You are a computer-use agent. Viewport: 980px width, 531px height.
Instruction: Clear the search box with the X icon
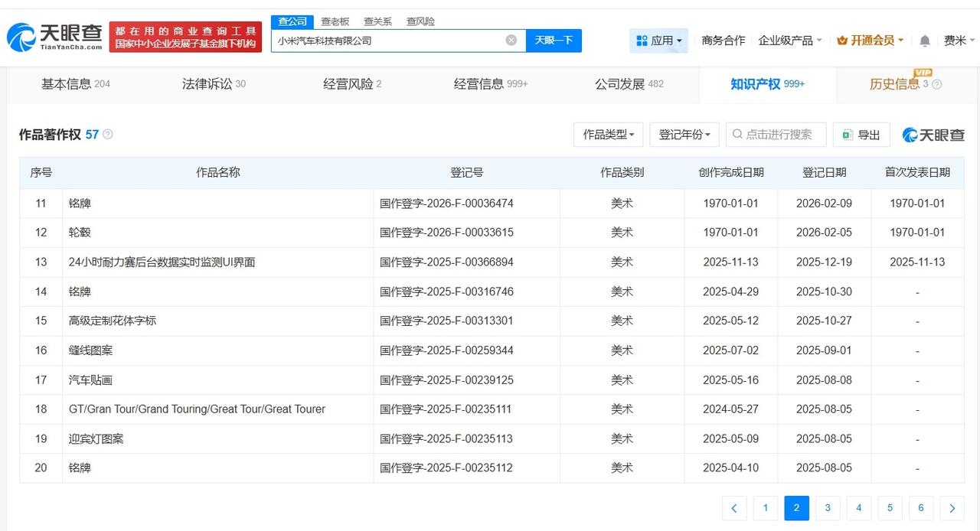(511, 41)
